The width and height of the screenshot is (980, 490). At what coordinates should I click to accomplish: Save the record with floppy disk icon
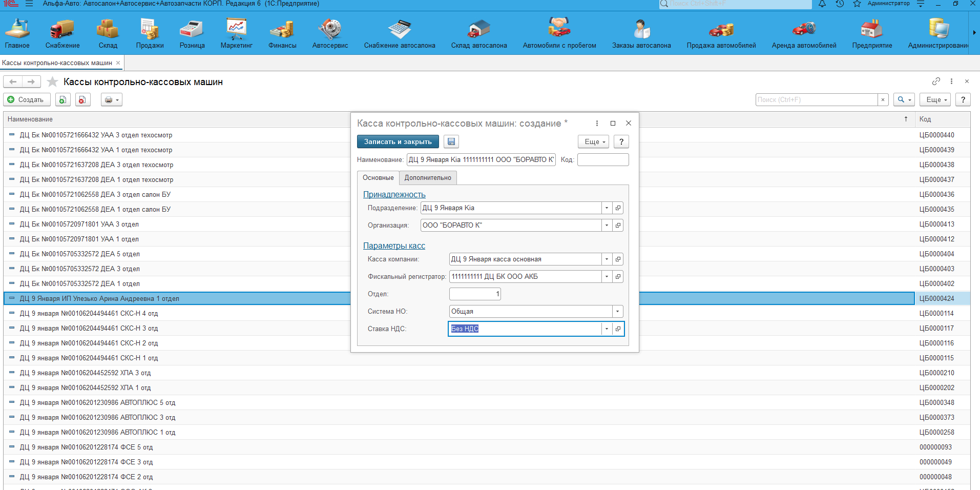(x=451, y=141)
